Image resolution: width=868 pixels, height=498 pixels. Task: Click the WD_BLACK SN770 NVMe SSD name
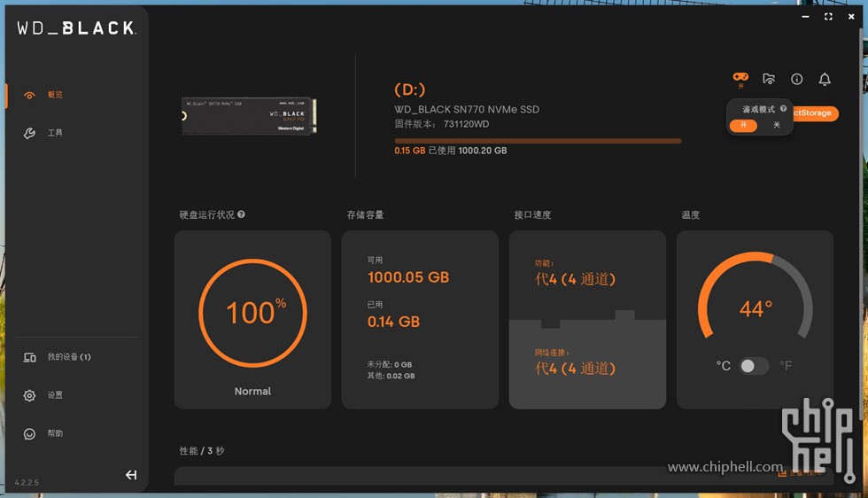pyautogui.click(x=467, y=110)
